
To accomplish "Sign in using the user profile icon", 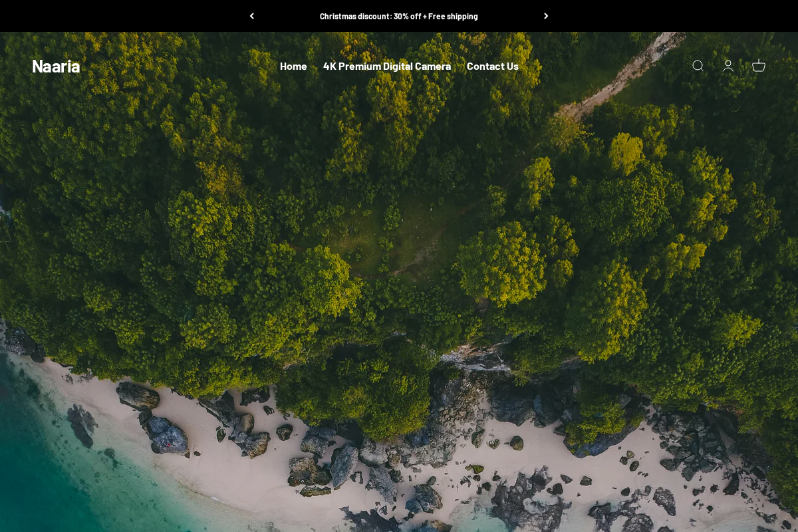I will pos(728,66).
